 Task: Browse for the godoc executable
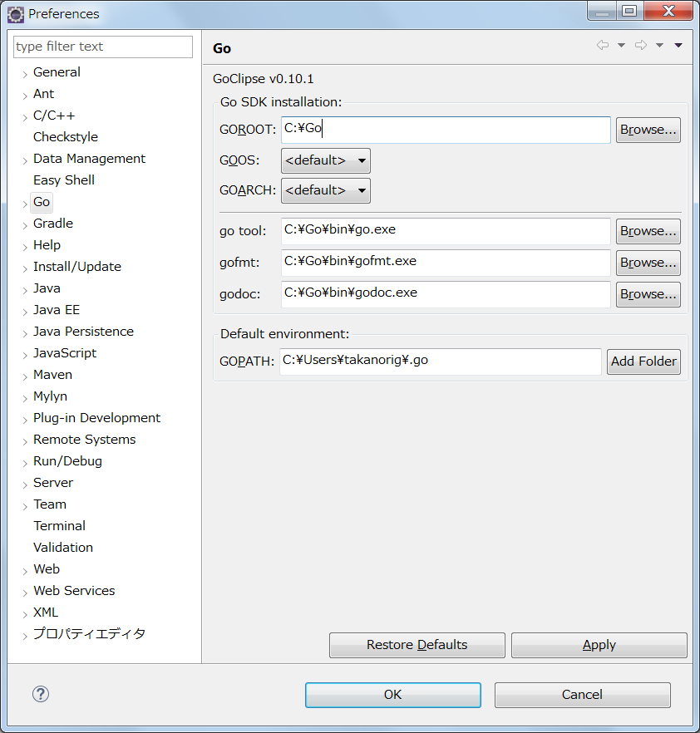point(648,294)
